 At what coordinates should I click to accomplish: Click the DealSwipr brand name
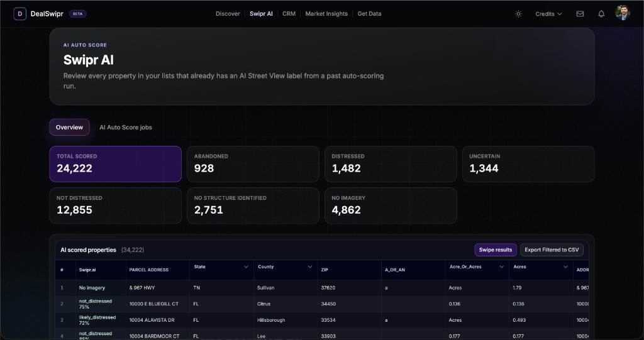click(x=47, y=14)
